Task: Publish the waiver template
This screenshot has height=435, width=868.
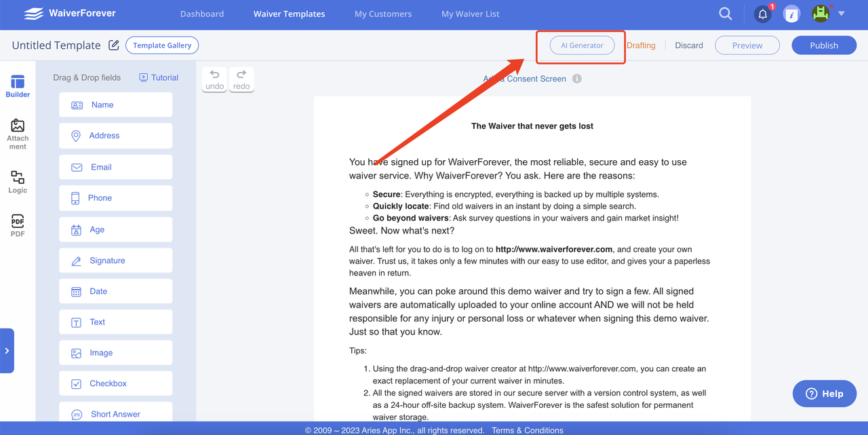Action: tap(824, 45)
